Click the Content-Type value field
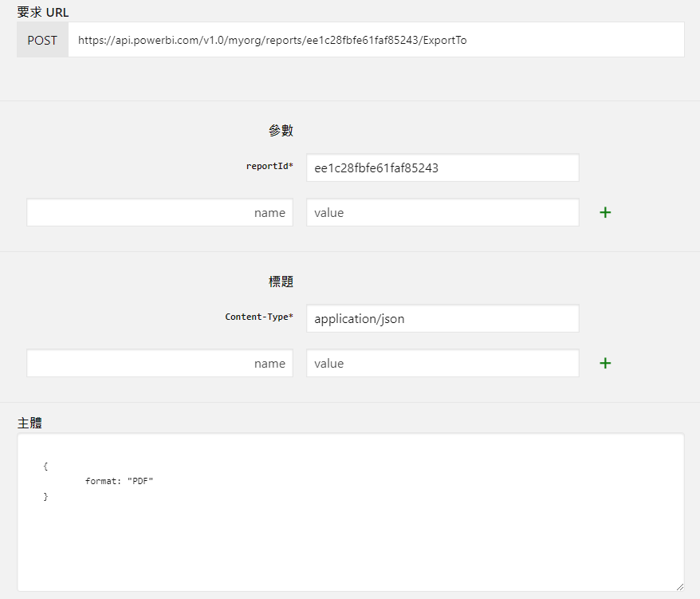 pos(442,318)
